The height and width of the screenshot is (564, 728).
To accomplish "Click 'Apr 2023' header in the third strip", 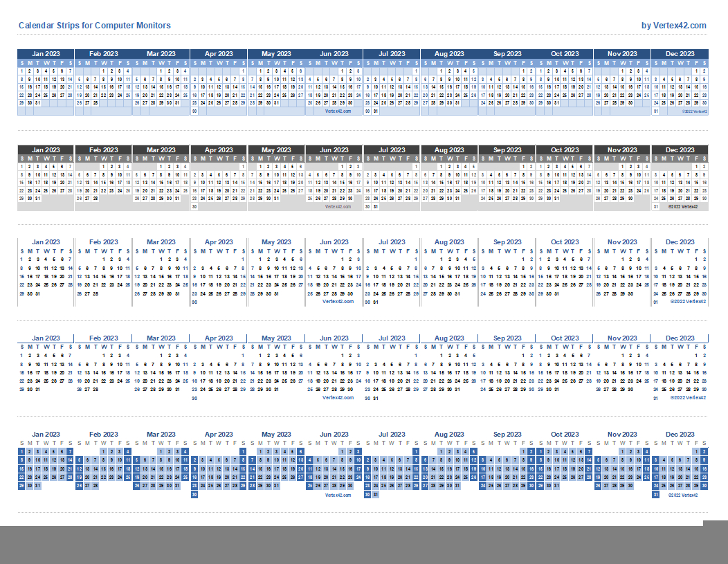I will (x=219, y=242).
